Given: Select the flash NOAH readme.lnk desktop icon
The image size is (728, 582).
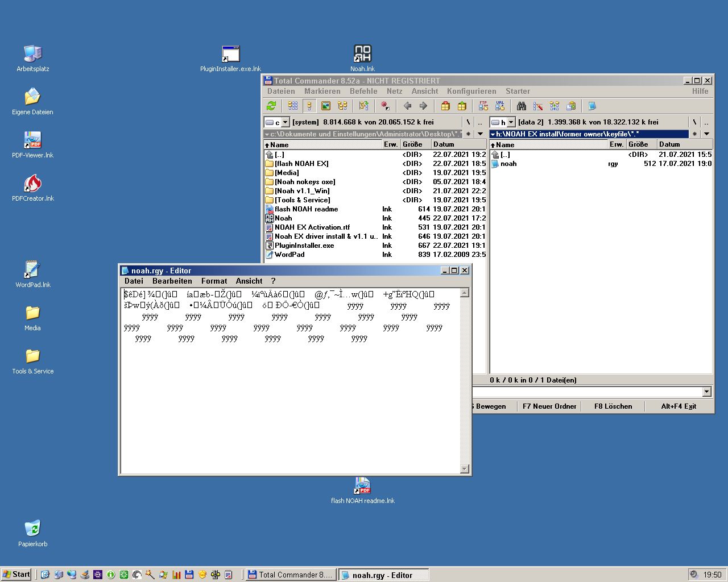Looking at the screenshot, I should point(362,490).
